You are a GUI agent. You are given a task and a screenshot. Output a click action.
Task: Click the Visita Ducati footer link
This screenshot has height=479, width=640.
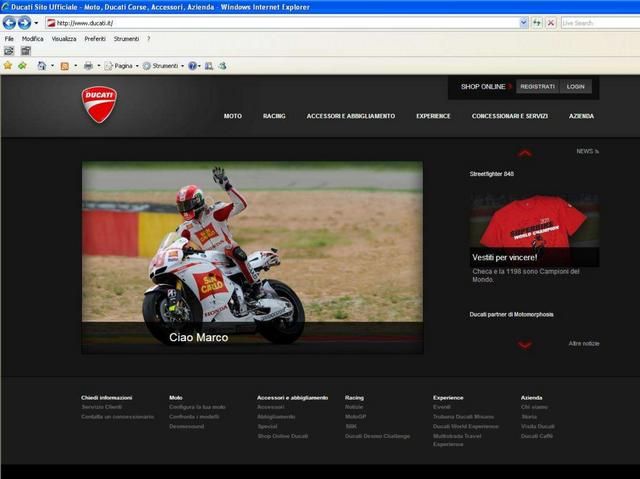538,426
